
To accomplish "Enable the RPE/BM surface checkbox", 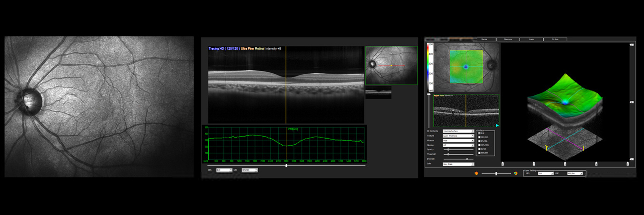I will tap(478, 153).
